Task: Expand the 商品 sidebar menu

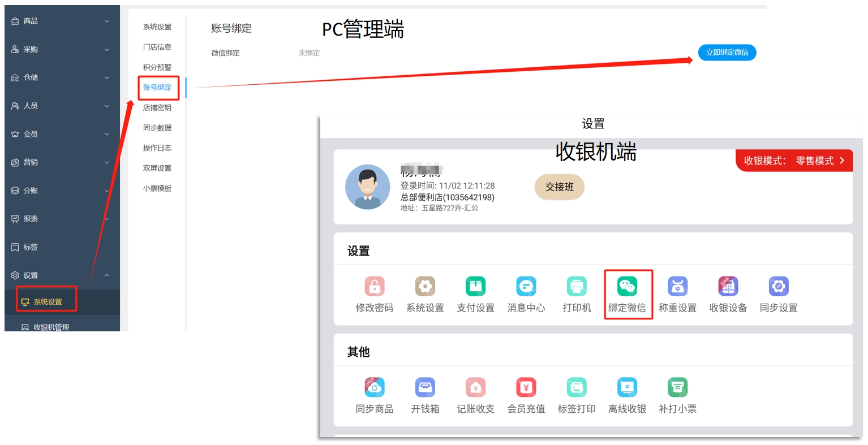Action: click(x=61, y=21)
